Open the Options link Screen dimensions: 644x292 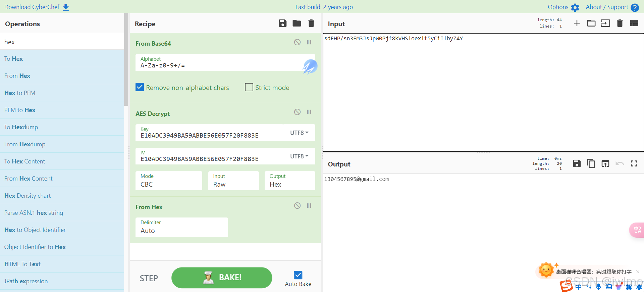click(558, 7)
